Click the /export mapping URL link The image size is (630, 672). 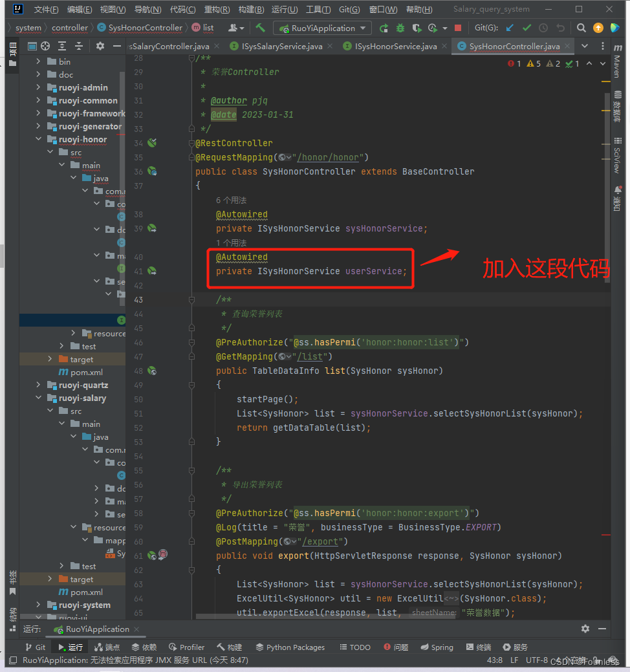[x=320, y=542]
